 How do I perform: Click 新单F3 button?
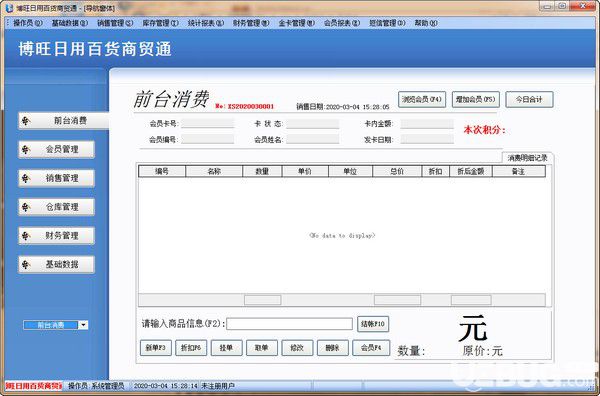pyautogui.click(x=156, y=348)
